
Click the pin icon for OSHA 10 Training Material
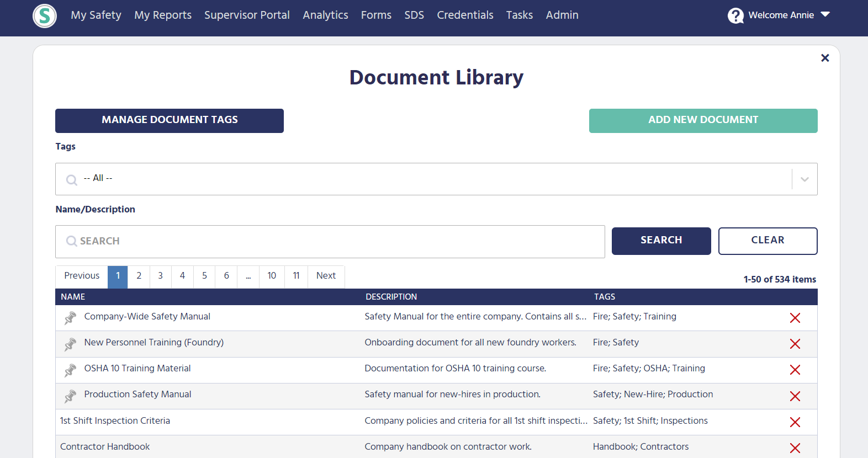pyautogui.click(x=70, y=370)
